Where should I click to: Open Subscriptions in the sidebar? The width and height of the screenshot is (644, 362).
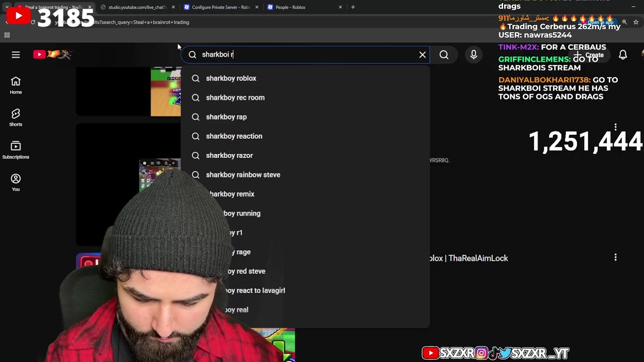16,150
